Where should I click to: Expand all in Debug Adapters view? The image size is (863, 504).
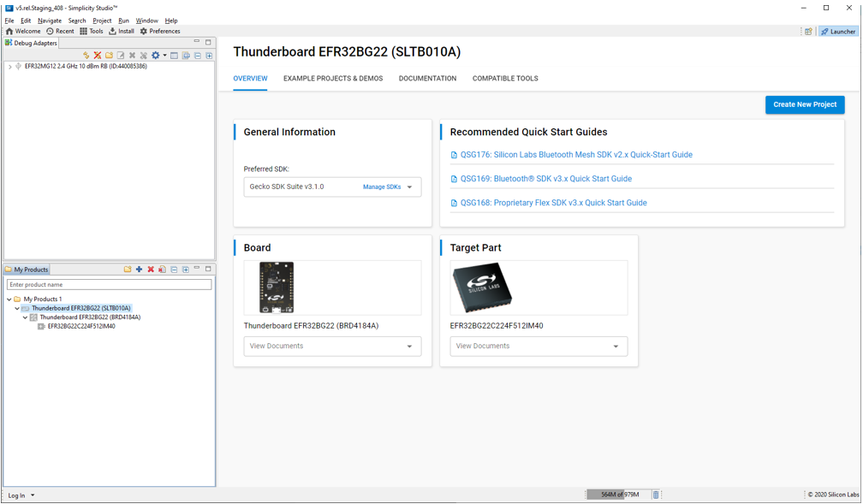coord(209,56)
